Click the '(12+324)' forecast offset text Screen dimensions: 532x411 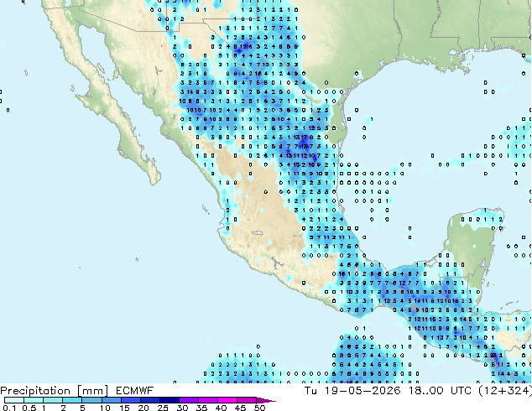[x=505, y=390]
